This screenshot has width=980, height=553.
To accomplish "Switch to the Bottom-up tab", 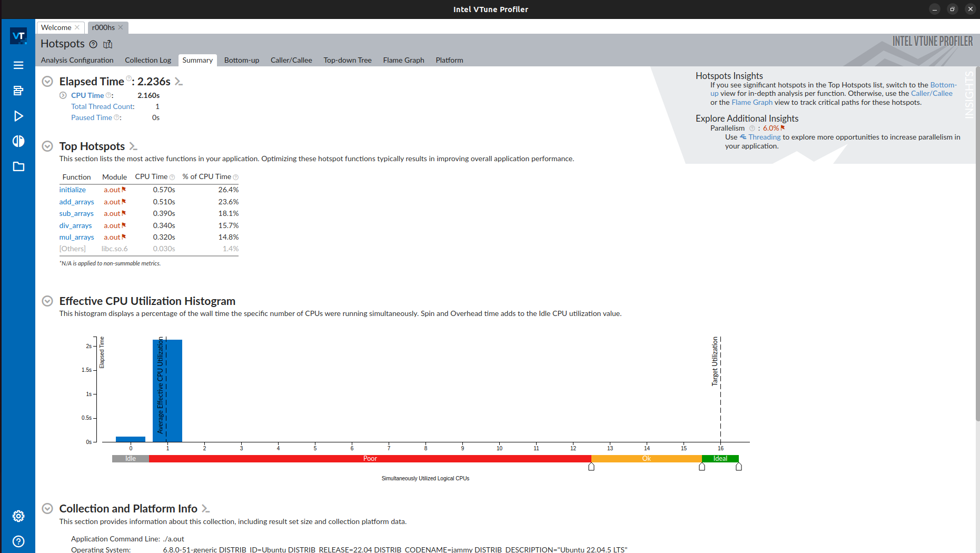I will coord(241,60).
